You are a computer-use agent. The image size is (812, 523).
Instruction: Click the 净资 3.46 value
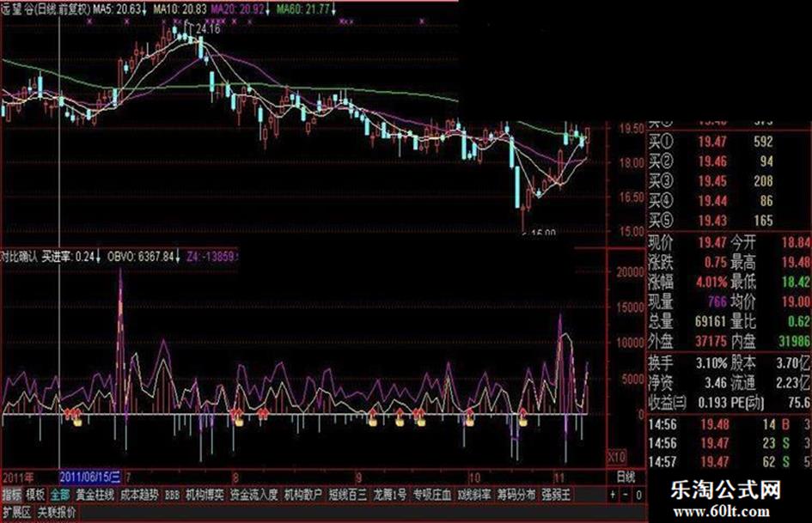[716, 383]
